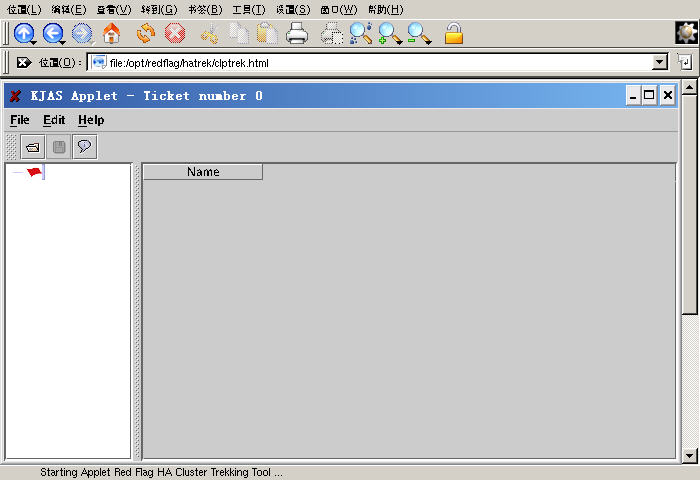The image size is (700, 480).
Task: Open the applet Edit menu
Action: click(54, 120)
